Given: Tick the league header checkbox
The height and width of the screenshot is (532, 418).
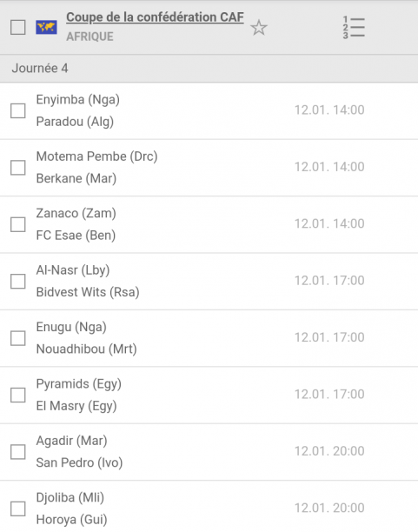Looking at the screenshot, I should pyautogui.click(x=18, y=27).
